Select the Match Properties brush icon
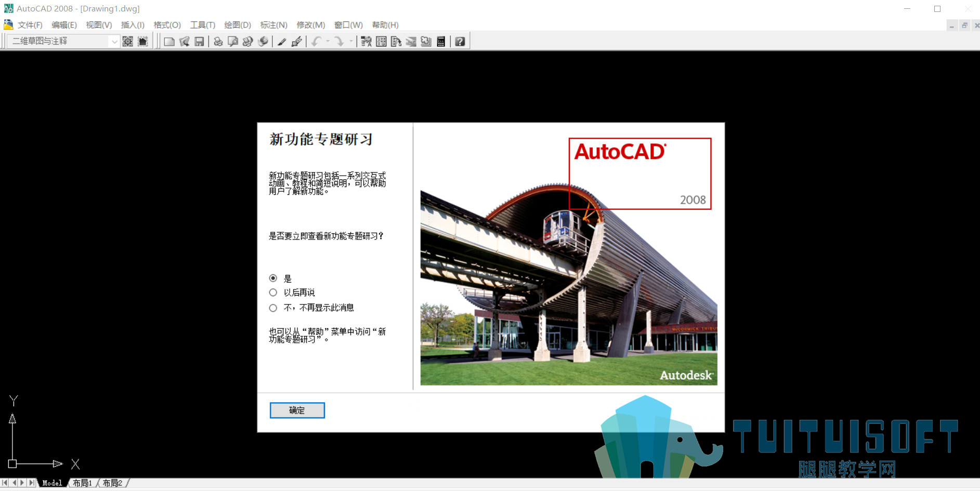The width and height of the screenshot is (980, 491). pos(282,42)
